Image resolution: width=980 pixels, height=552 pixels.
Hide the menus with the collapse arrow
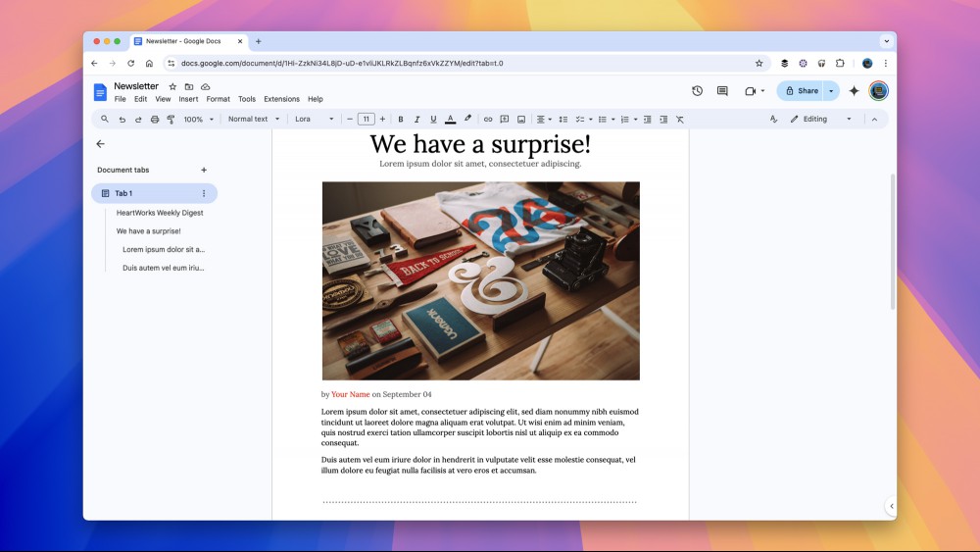tap(874, 120)
